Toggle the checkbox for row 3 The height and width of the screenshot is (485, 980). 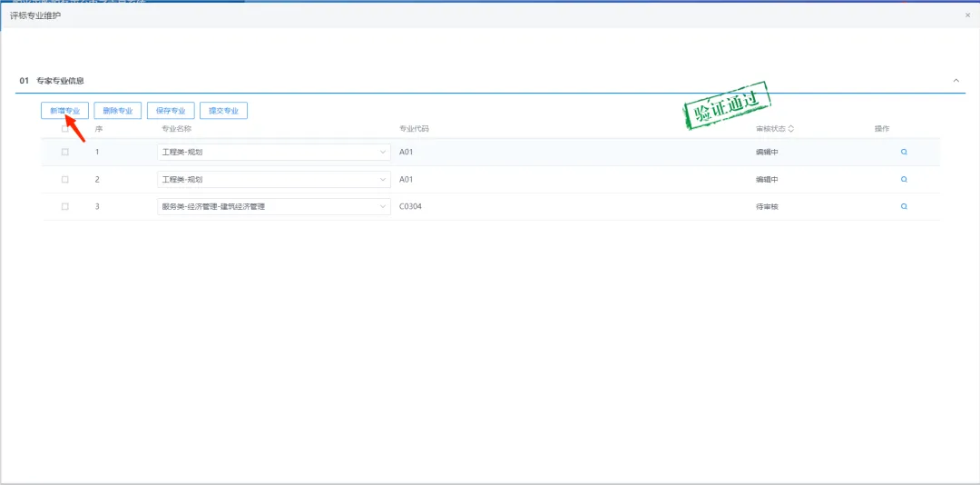(x=64, y=207)
